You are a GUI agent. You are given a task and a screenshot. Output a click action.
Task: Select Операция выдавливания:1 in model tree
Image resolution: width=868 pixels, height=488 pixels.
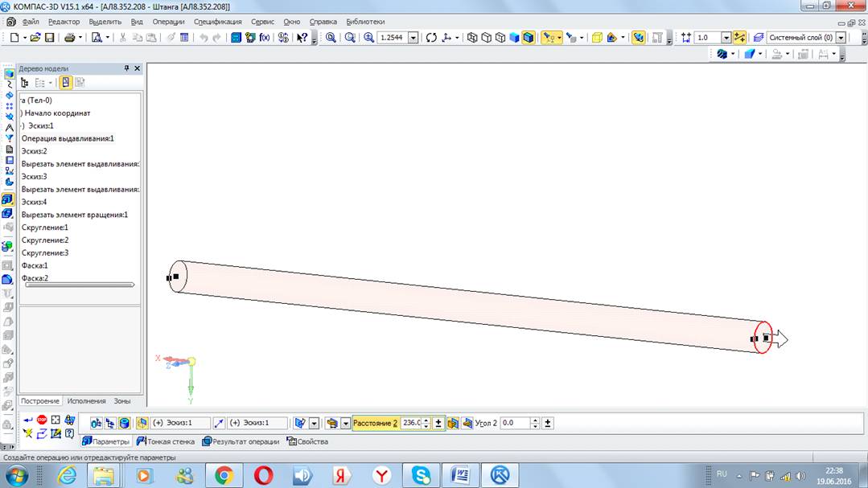(x=68, y=138)
